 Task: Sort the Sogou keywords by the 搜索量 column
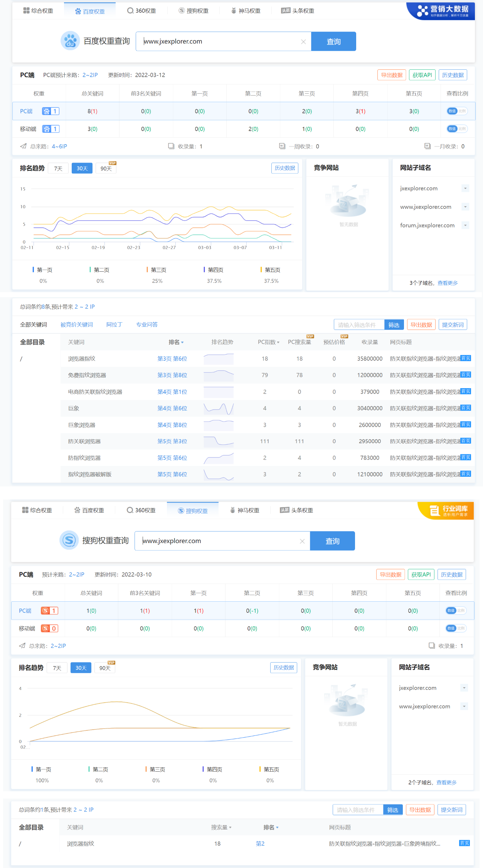click(221, 828)
